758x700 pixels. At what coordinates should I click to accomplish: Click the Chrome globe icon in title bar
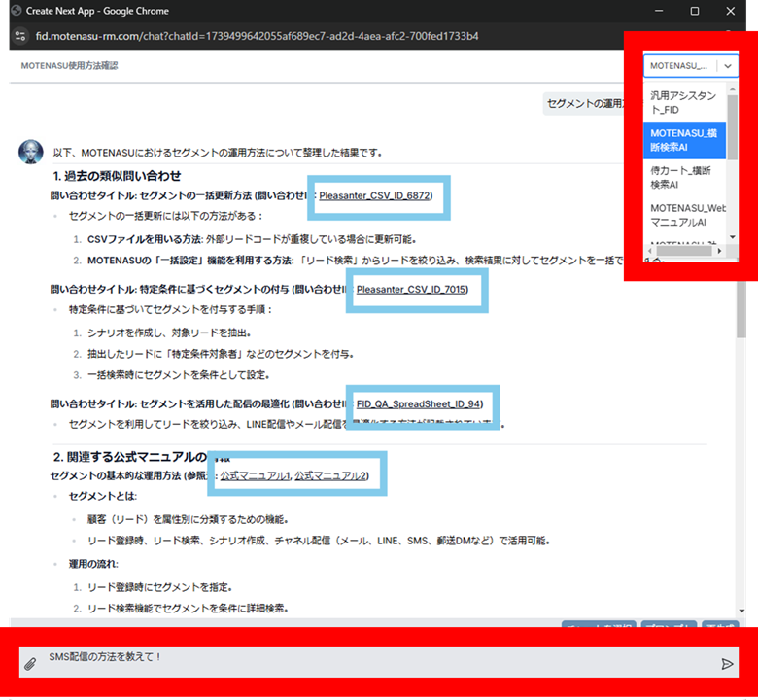click(17, 10)
